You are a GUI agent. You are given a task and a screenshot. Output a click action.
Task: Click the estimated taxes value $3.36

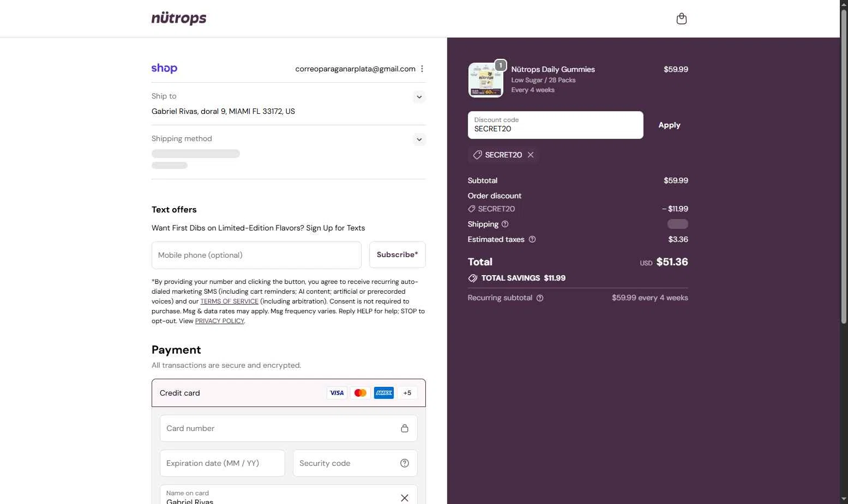coord(678,239)
